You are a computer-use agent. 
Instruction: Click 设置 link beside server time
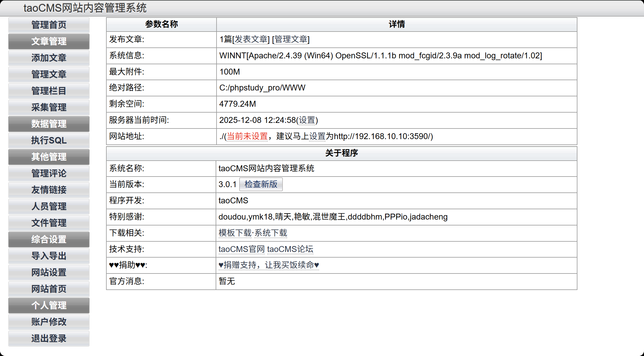pos(307,120)
